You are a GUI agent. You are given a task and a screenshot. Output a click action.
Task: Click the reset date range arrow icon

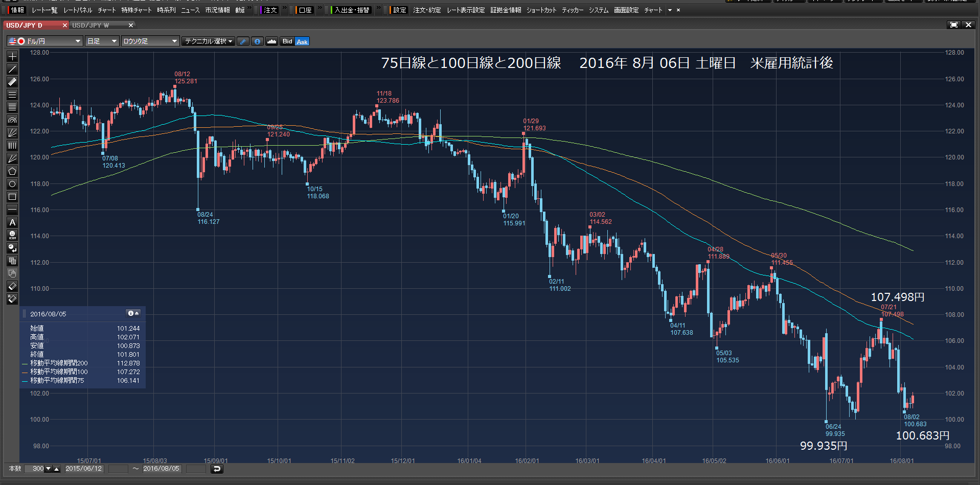pyautogui.click(x=217, y=469)
